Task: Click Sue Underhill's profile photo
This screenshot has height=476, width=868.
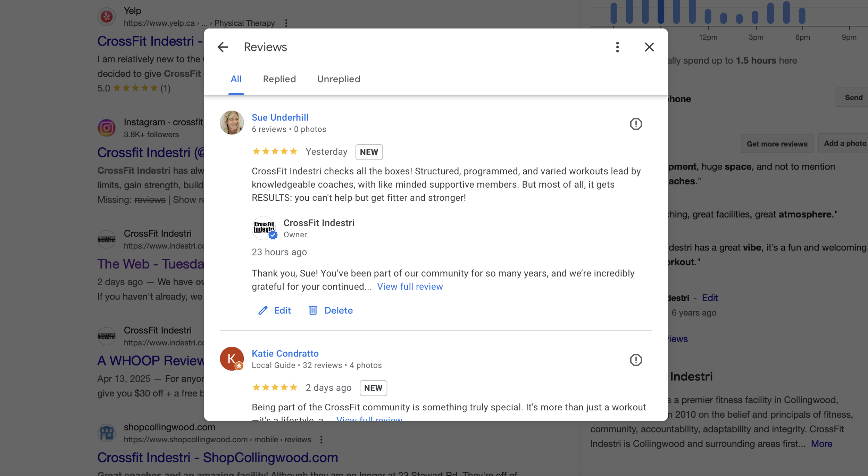Action: pyautogui.click(x=232, y=123)
